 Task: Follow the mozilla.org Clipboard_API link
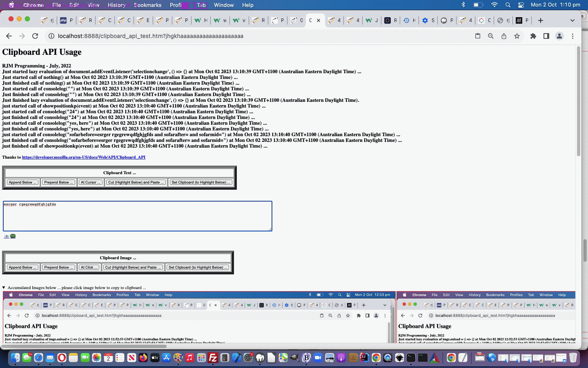[83, 157]
